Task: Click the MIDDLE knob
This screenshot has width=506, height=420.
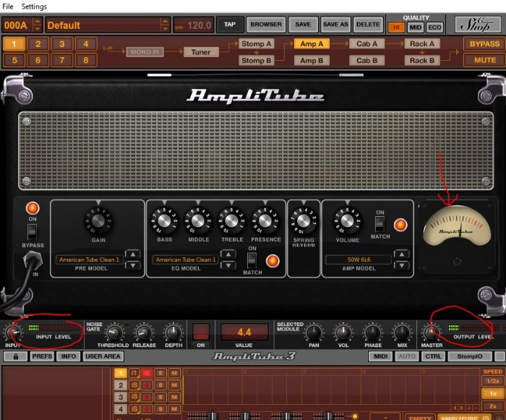Action: coord(198,220)
